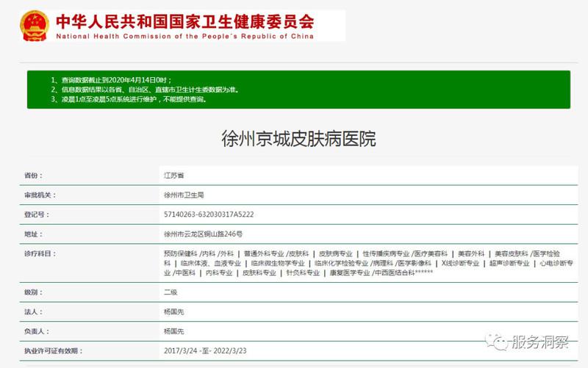
Task: Click the English National Health Commission subtitle
Action: tap(184, 36)
